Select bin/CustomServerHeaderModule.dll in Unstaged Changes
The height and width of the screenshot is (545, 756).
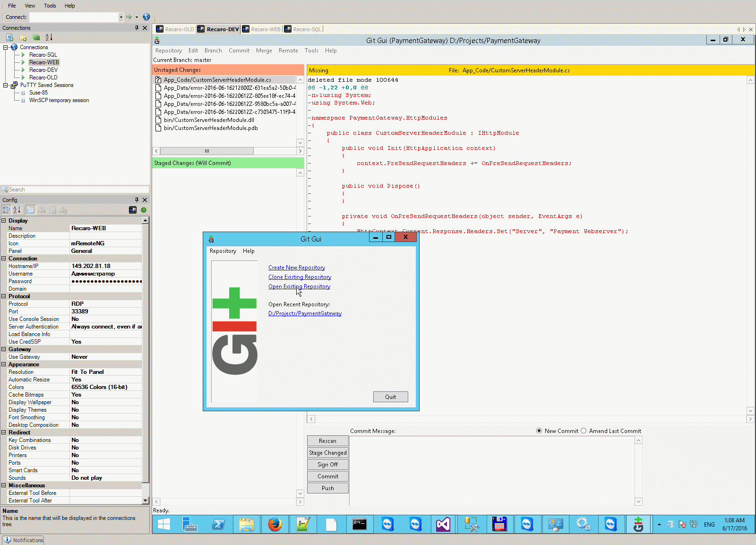tap(209, 120)
